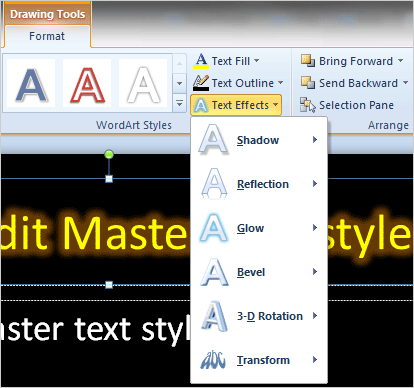Screen dimensions: 414x388
Task: Select the blue filled WordArt style thumbnail
Action: click(x=31, y=83)
